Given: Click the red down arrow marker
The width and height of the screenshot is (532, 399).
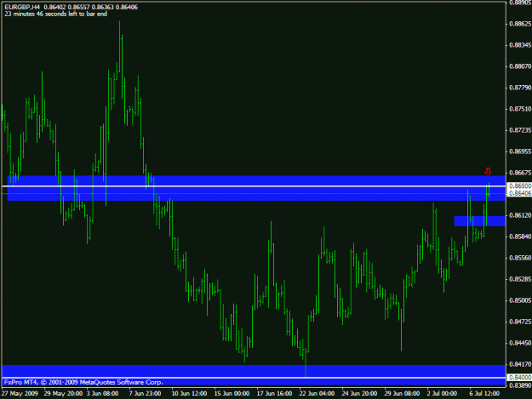Looking at the screenshot, I should click(488, 171).
